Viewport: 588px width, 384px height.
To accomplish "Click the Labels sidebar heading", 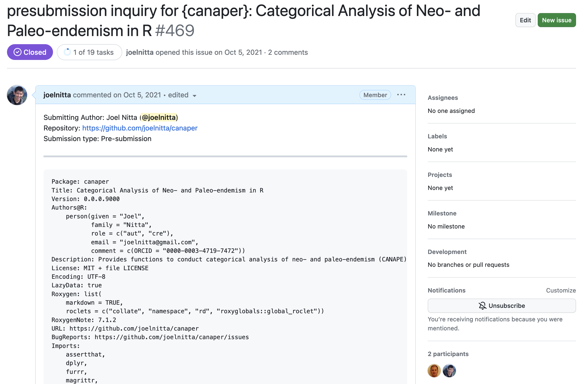I will pos(437,136).
